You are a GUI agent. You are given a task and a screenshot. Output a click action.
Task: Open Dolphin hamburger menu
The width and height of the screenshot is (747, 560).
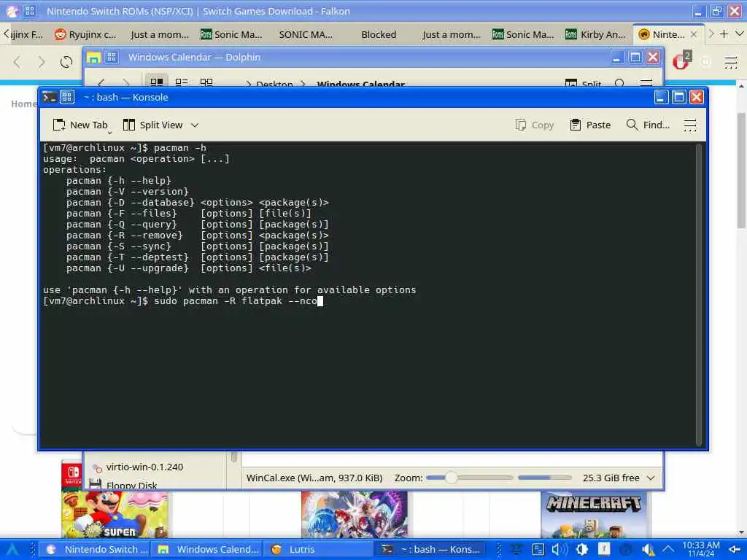[646, 83]
